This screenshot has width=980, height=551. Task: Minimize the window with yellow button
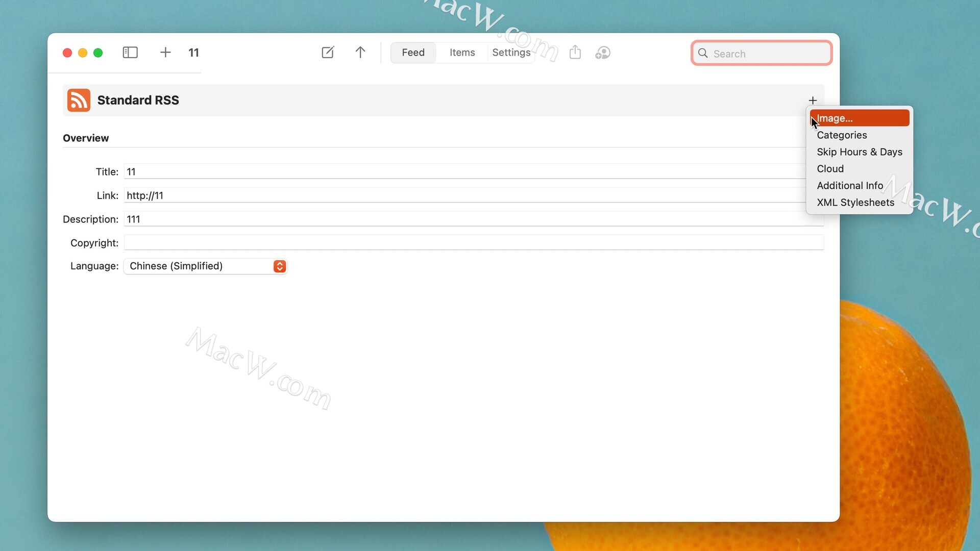83,53
